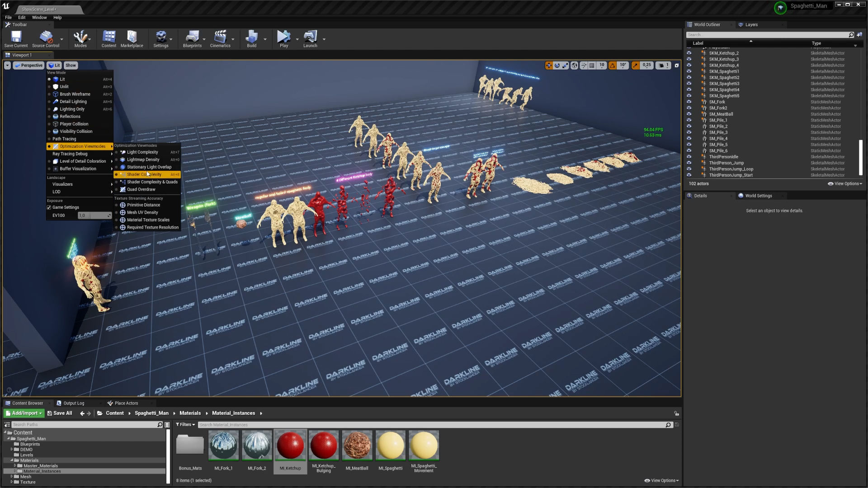Select the MI_MeatBall material thumbnail

[357, 446]
